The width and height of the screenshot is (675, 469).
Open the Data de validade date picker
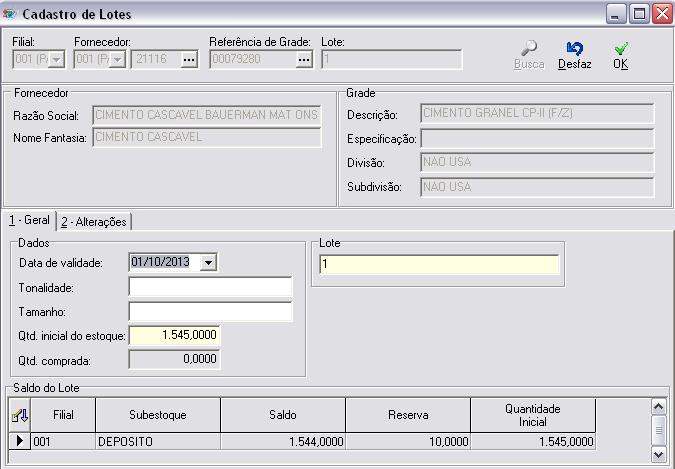click(208, 263)
